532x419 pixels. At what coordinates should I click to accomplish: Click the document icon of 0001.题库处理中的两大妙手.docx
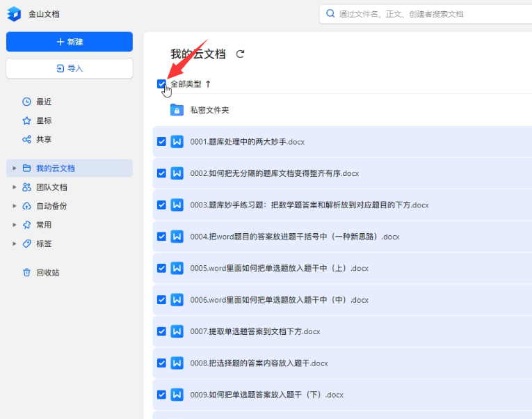[x=177, y=141]
